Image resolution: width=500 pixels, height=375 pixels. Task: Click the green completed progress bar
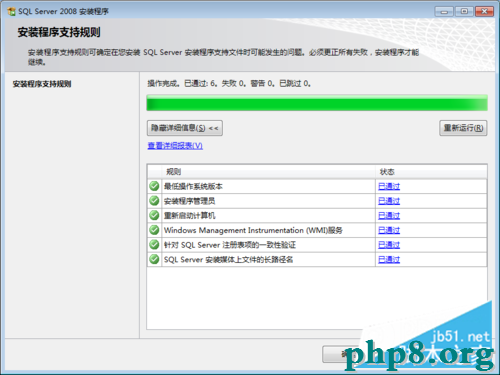coord(317,103)
